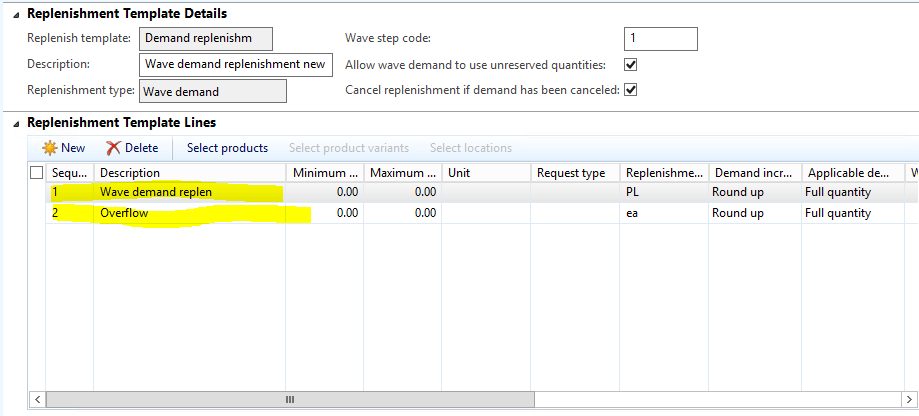The width and height of the screenshot is (919, 416).
Task: Sort by Description column header
Action: pyautogui.click(x=190, y=173)
